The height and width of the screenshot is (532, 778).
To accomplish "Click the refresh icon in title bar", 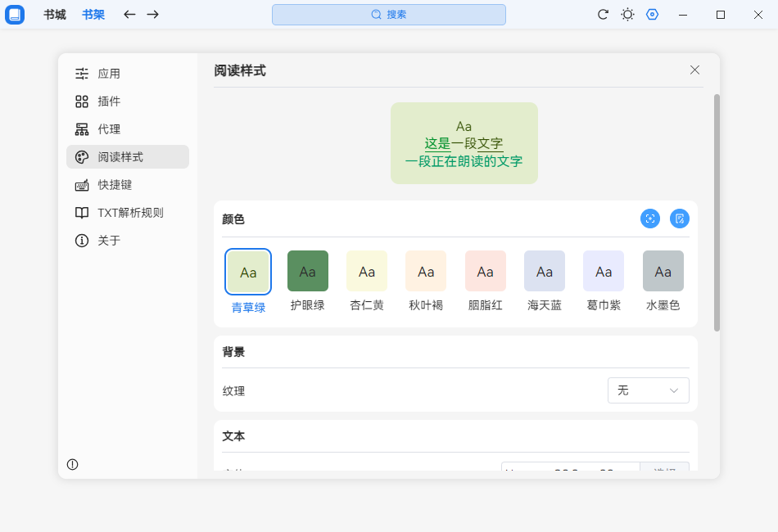I will coord(603,15).
